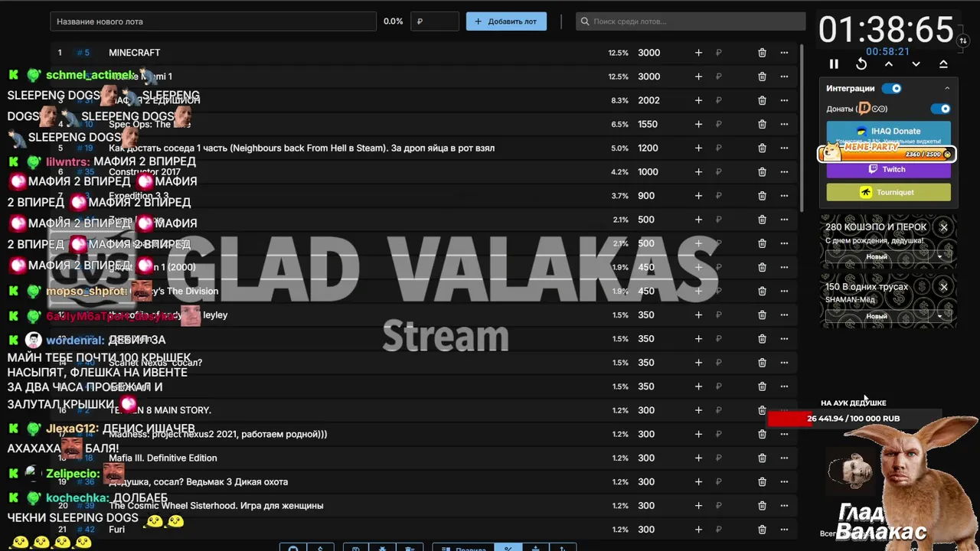Select the Mafia III. Definitive Edition name
980x551 pixels.
(x=163, y=458)
